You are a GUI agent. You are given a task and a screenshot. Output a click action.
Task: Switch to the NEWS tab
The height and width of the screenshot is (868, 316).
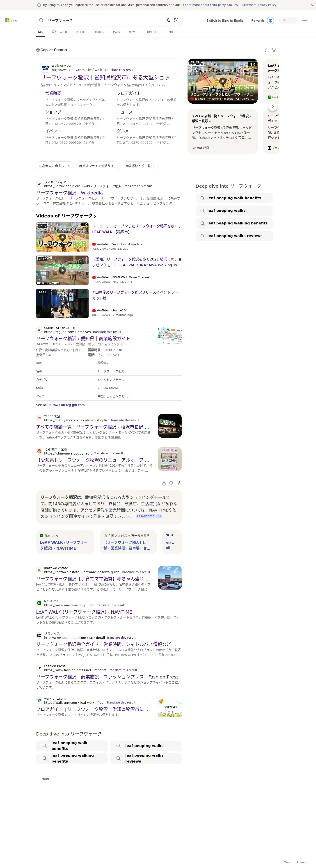[133, 32]
